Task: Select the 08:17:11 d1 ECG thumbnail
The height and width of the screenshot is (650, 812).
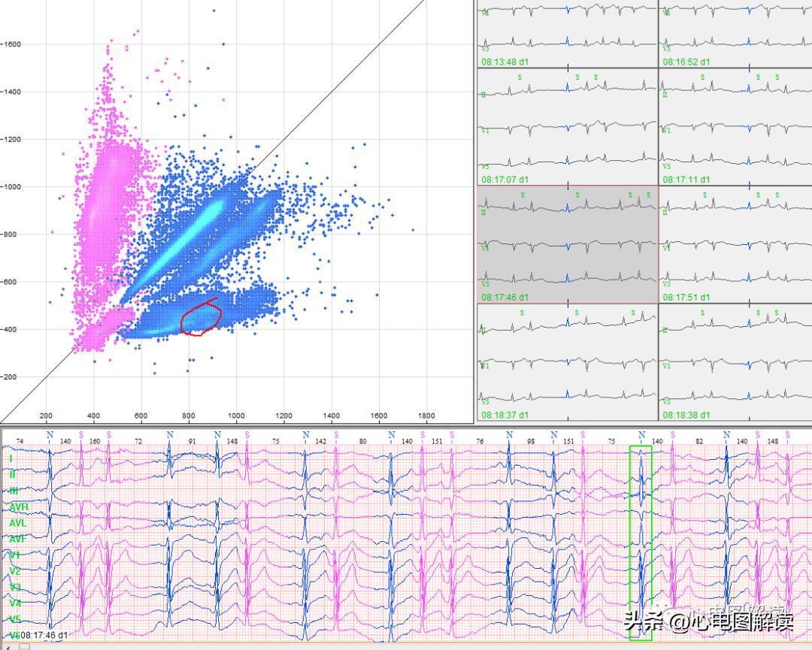Action: click(x=735, y=127)
